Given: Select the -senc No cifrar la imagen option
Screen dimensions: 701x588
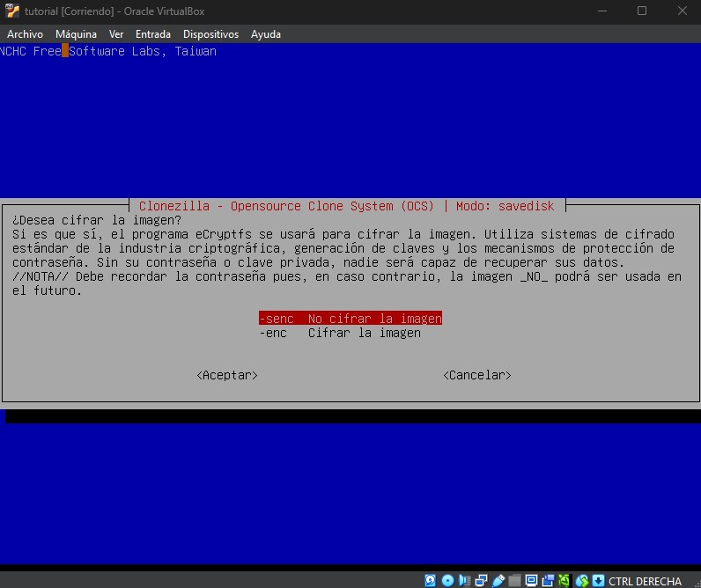Looking at the screenshot, I should point(350,319).
